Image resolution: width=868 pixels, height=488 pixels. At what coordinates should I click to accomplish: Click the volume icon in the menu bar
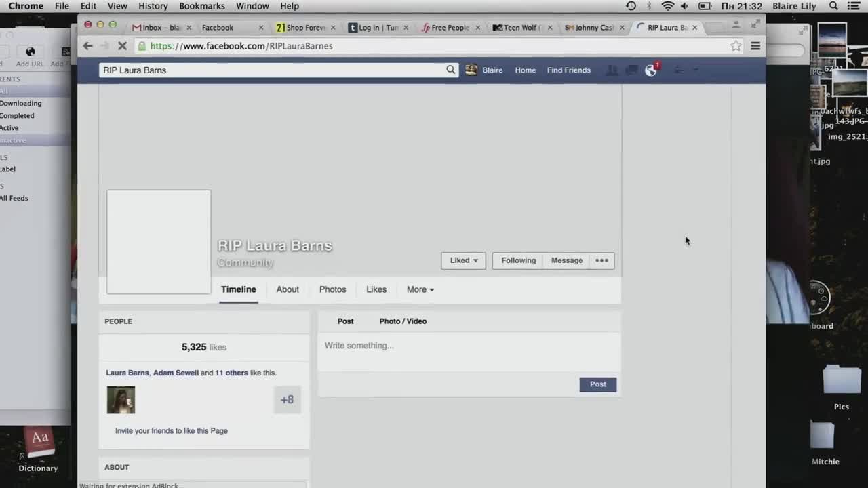click(x=684, y=6)
